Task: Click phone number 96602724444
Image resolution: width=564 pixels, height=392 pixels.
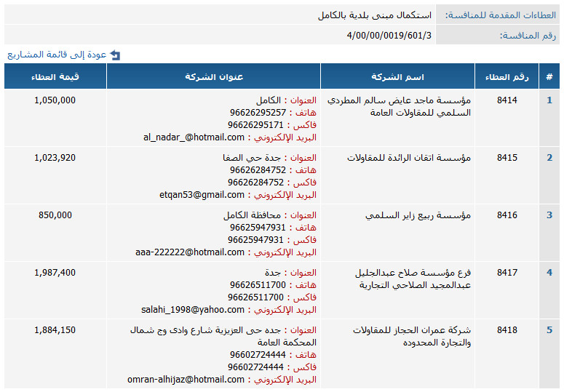Action: tap(258, 355)
